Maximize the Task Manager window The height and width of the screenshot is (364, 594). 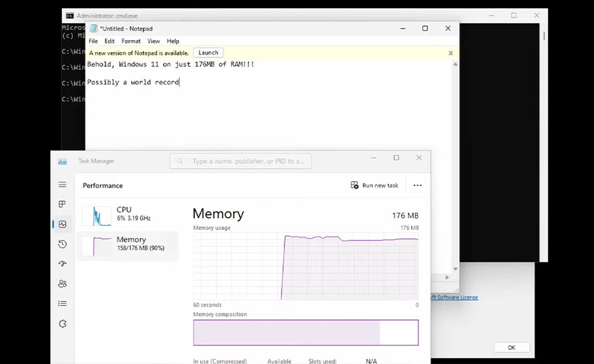click(396, 158)
